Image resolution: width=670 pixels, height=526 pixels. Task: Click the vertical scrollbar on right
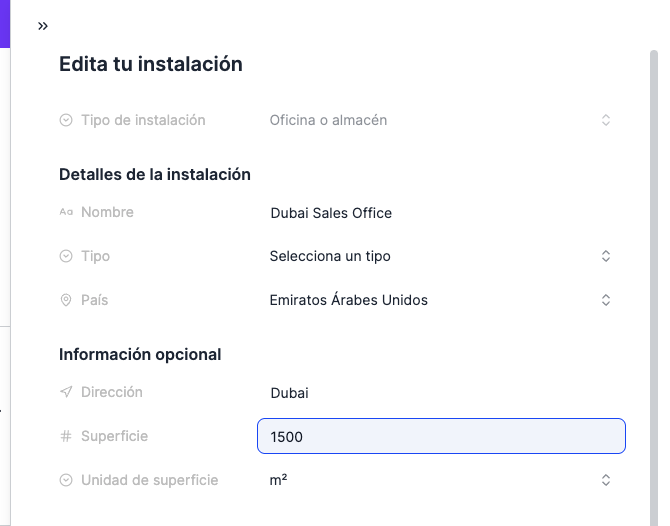click(654, 288)
